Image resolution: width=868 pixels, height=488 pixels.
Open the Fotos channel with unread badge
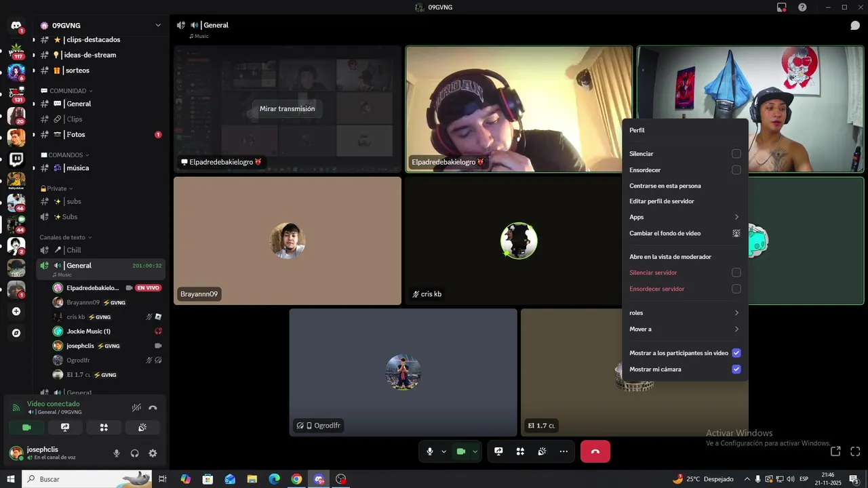click(x=101, y=134)
